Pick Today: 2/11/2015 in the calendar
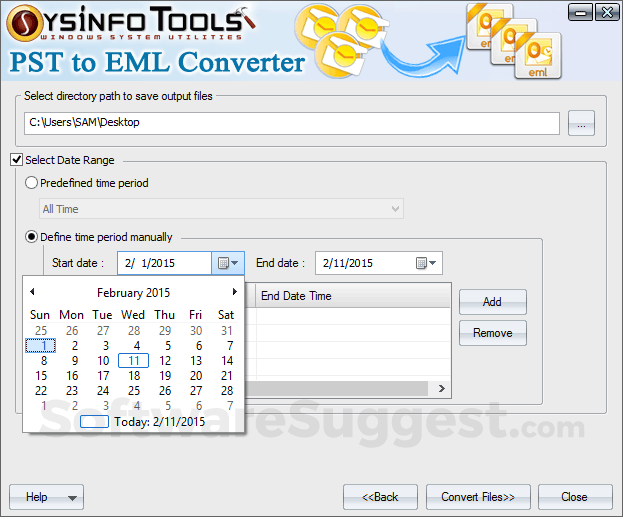 (142, 422)
